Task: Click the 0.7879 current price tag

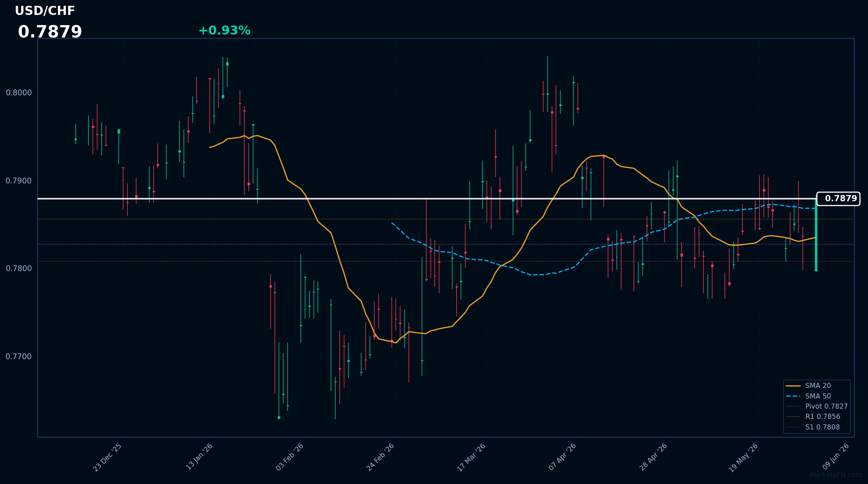Action: coord(838,199)
